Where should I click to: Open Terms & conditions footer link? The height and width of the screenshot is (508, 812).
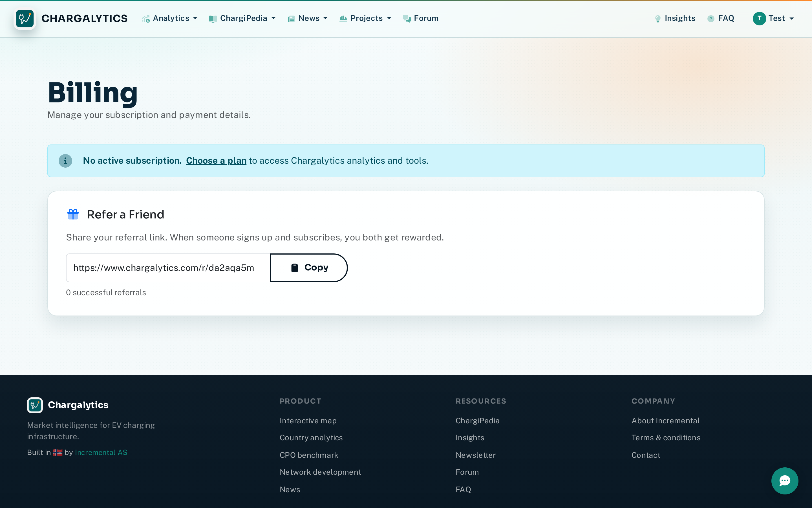(666, 438)
